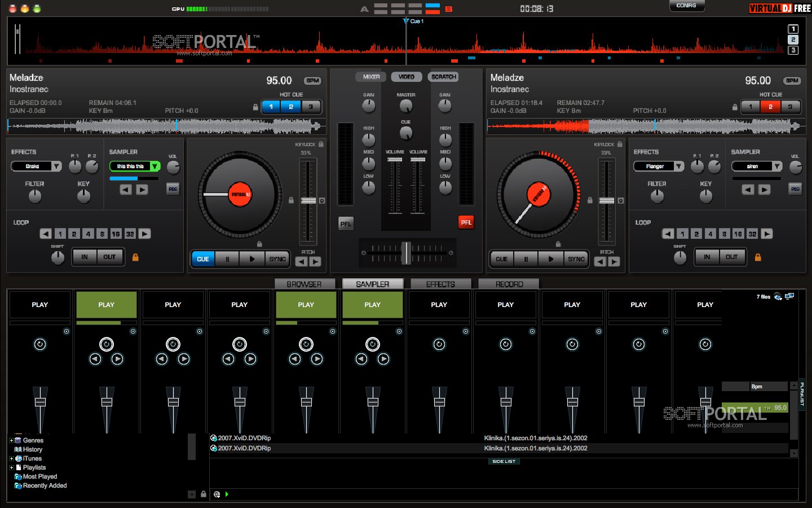The height and width of the screenshot is (508, 812).
Task: Toggle left deck keylock padlock
Action: pos(321,144)
